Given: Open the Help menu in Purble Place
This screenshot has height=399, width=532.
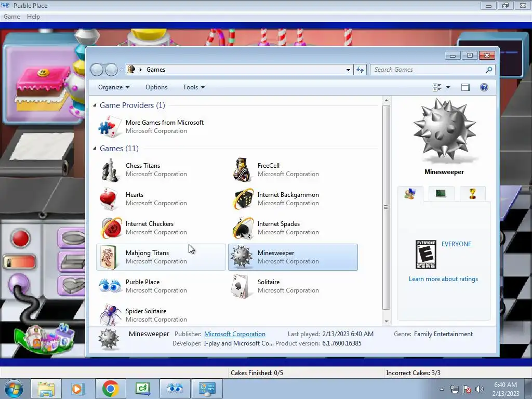Looking at the screenshot, I should point(33,16).
